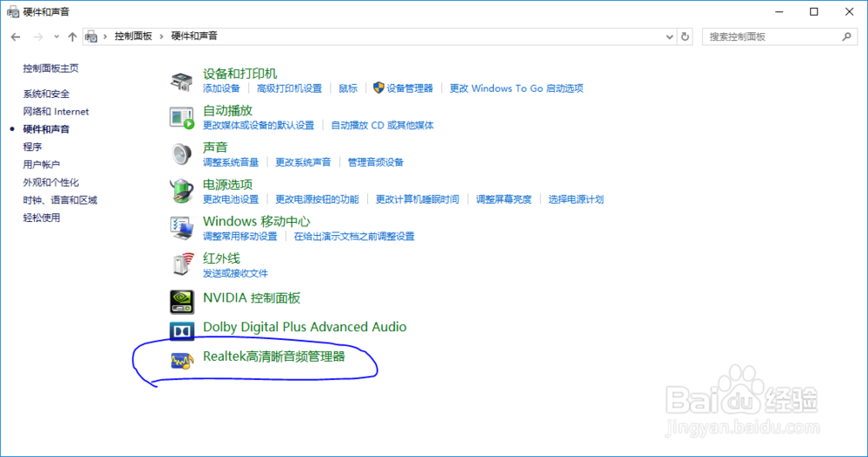The width and height of the screenshot is (868, 457).
Task: Open the NVIDIA control panel icon
Action: tap(181, 302)
